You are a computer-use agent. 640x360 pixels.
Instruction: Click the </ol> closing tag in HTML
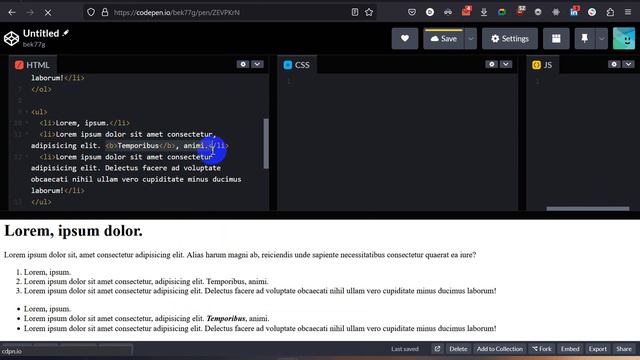(41, 89)
